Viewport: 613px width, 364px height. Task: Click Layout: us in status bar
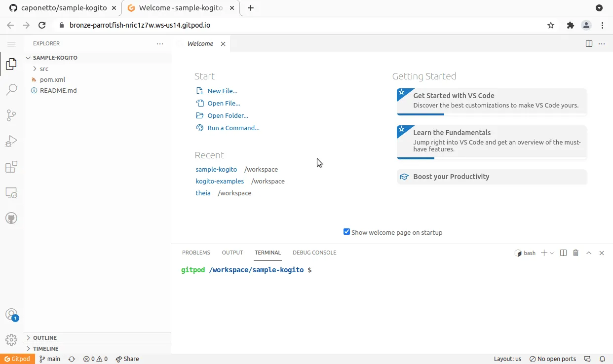click(507, 359)
